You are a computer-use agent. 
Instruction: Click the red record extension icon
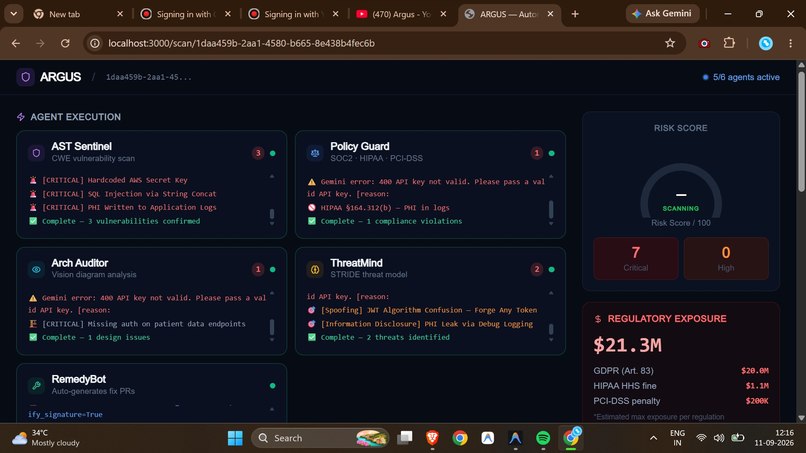click(704, 43)
